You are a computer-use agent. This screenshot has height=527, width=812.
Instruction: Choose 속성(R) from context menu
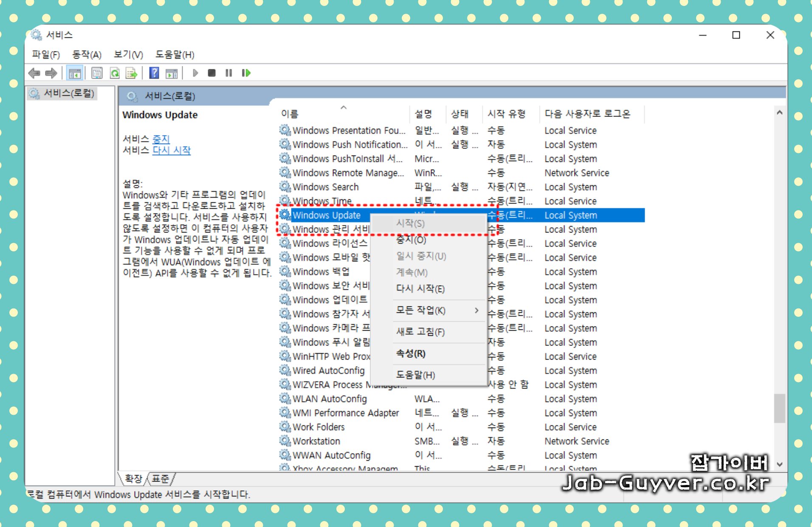tap(429, 354)
